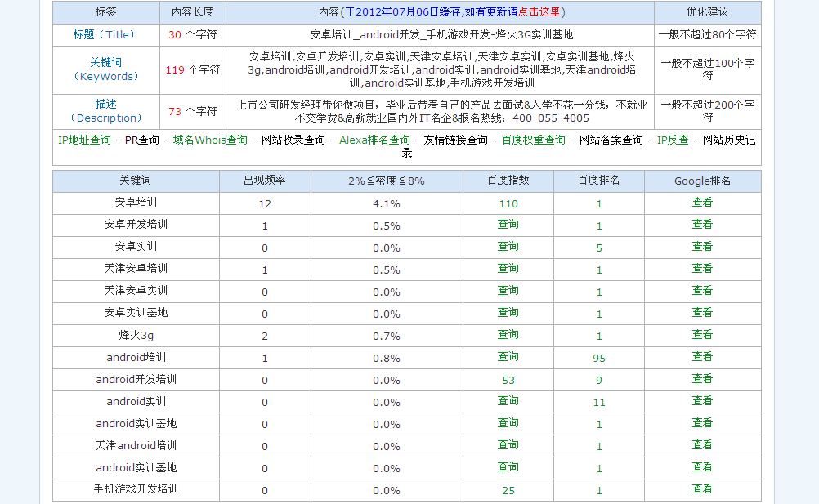This screenshot has height=504, width=819.
Task: Click Google rank 查看 for 天津安卓培训
Action: 702,268
